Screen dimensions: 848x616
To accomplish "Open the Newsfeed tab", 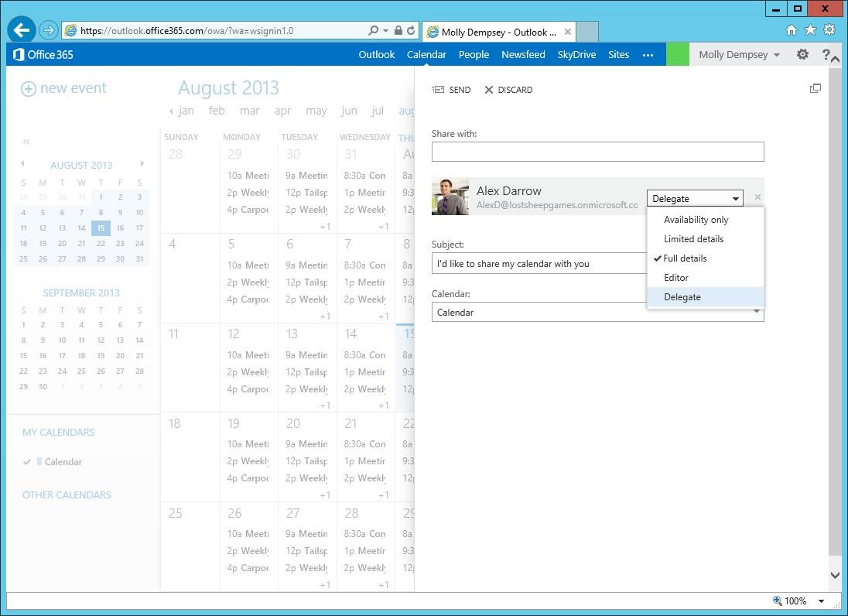I will tap(524, 54).
